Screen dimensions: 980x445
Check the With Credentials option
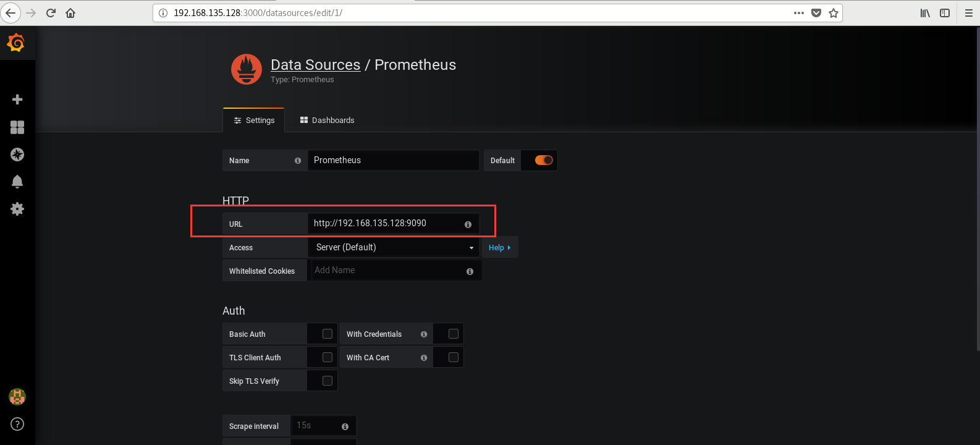[454, 334]
